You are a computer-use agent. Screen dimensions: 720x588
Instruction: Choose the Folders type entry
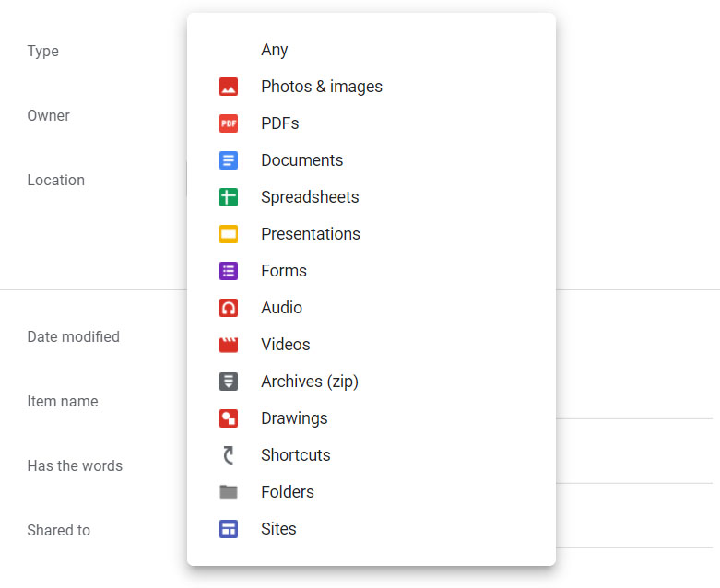[287, 492]
